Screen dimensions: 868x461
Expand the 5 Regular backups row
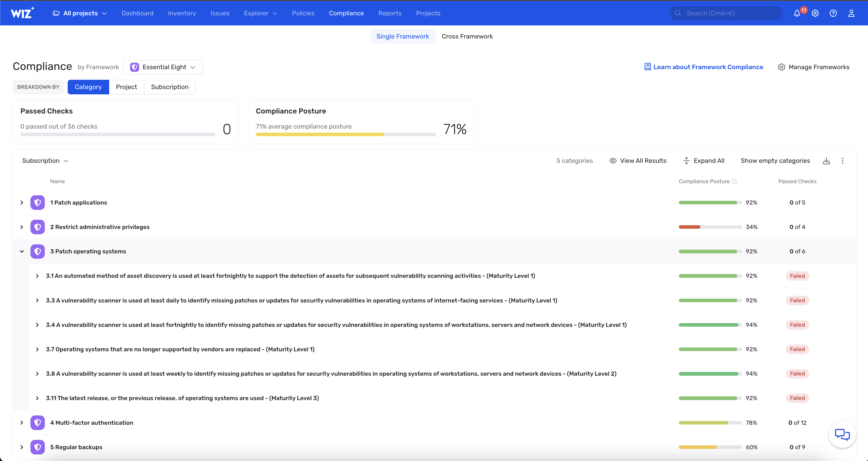[22, 447]
